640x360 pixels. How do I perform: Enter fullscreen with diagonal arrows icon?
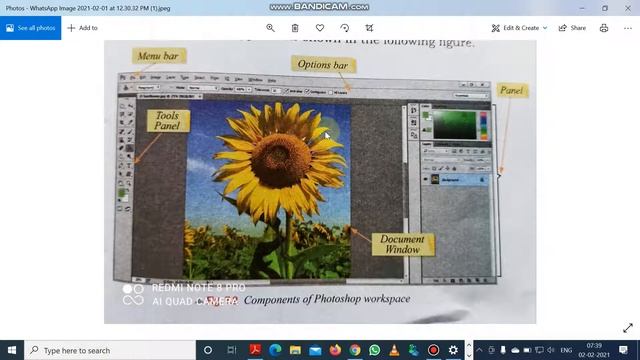click(628, 328)
